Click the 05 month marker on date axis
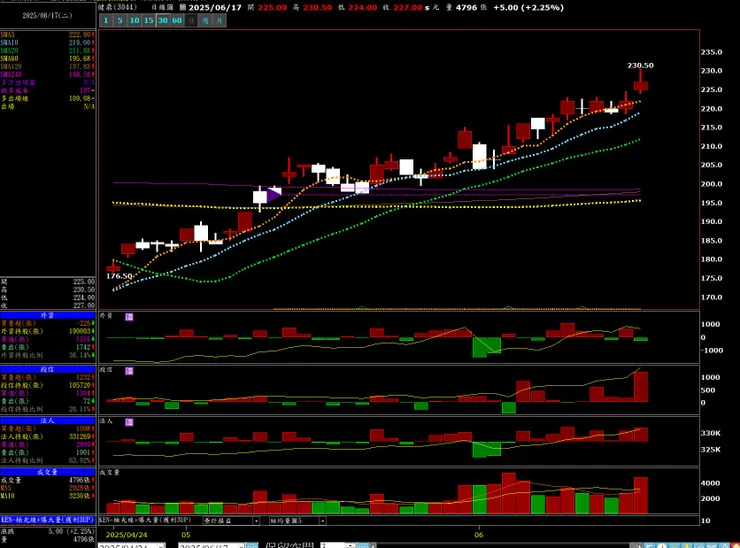 [186, 535]
